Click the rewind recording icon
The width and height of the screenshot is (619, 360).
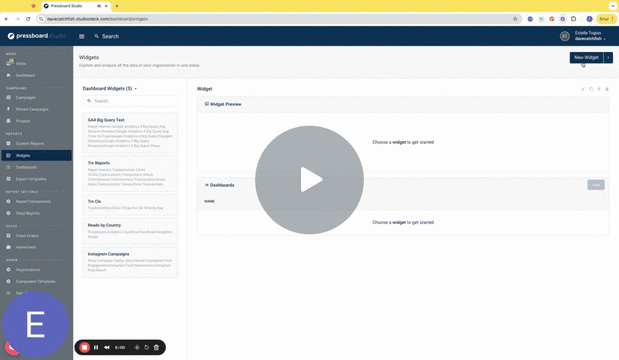point(107,347)
